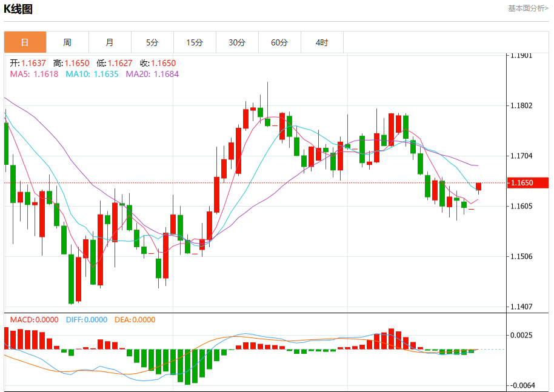Click the MA5 indicator label

click(35, 74)
